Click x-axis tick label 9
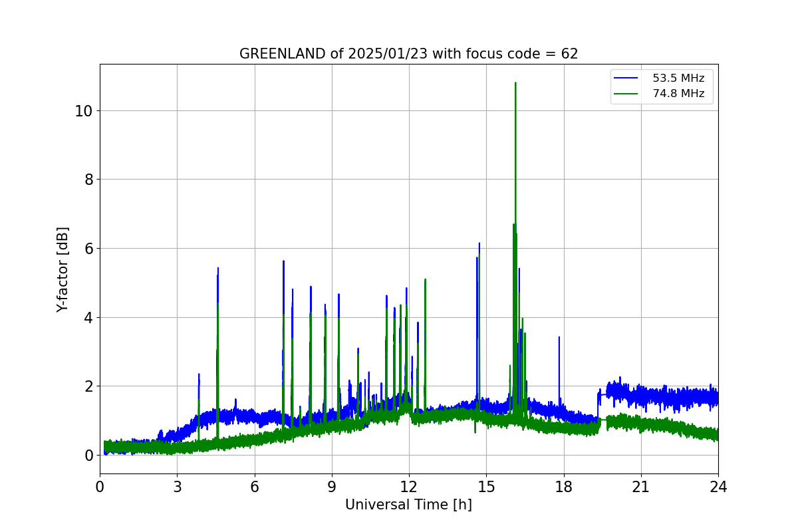The width and height of the screenshot is (798, 532). (332, 486)
